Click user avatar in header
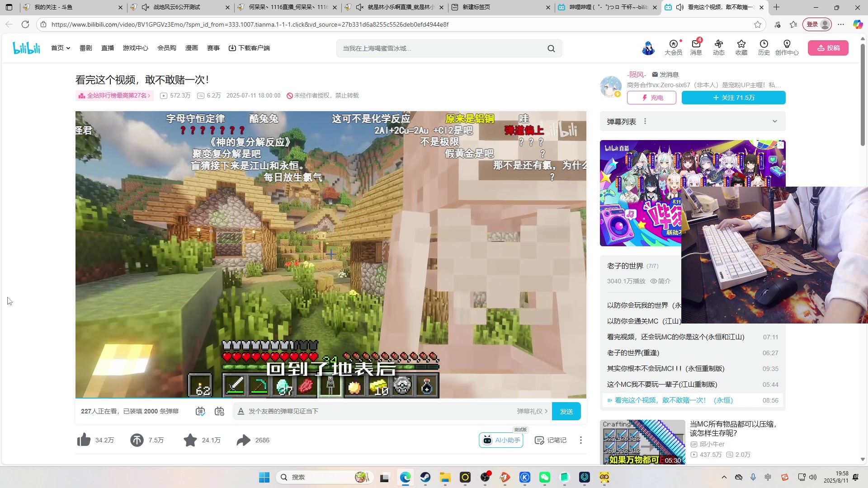The height and width of the screenshot is (488, 868). point(648,48)
